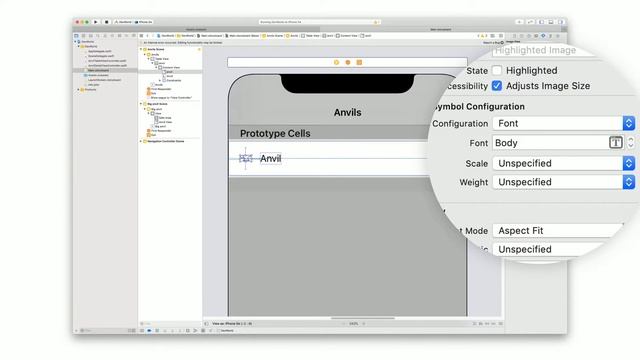Open the Resolve Auto Layout Issues button
640x360 pixels.
(493, 324)
